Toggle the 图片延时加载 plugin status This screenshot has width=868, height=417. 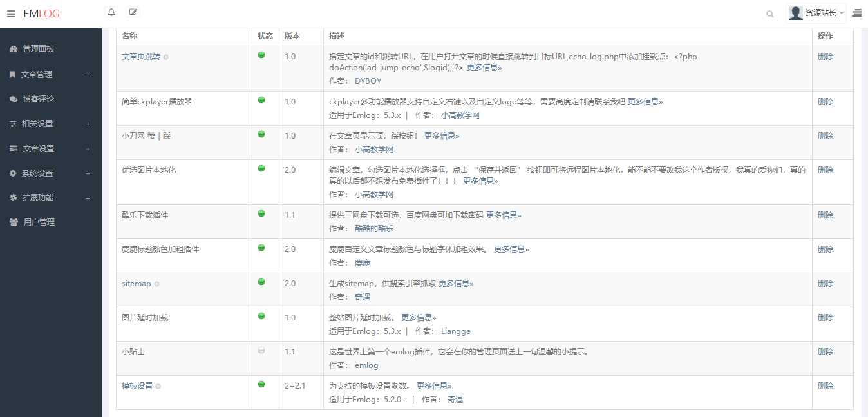point(261,315)
